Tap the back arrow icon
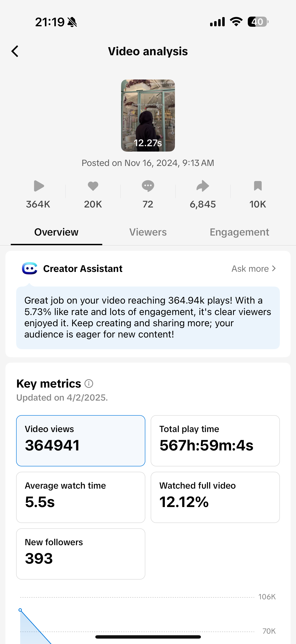Image resolution: width=296 pixels, height=644 pixels. 15,51
